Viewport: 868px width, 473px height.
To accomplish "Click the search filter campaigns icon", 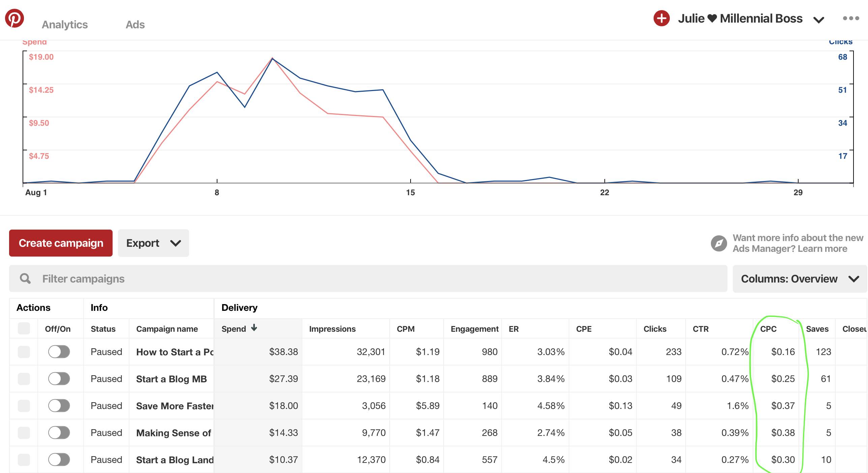I will [x=26, y=278].
